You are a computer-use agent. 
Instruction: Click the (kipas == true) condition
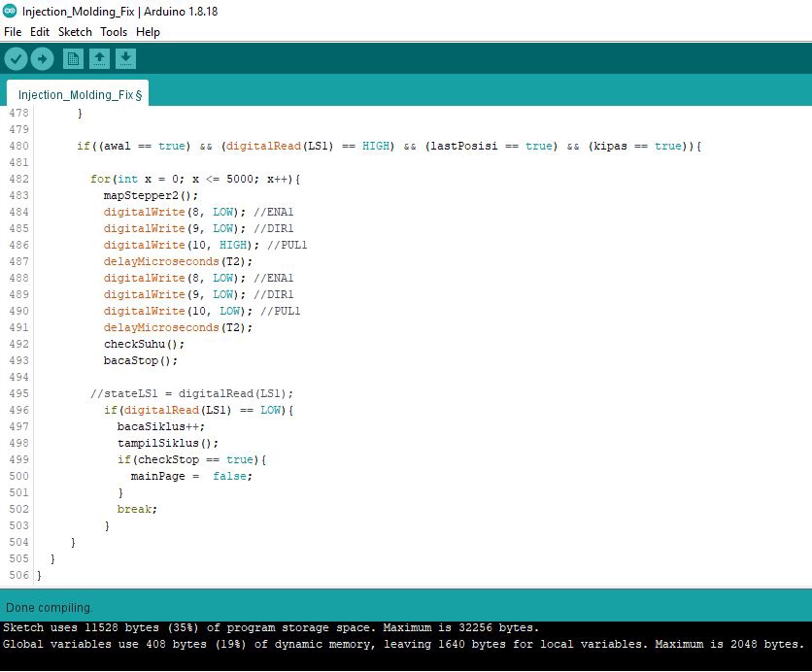(638, 146)
